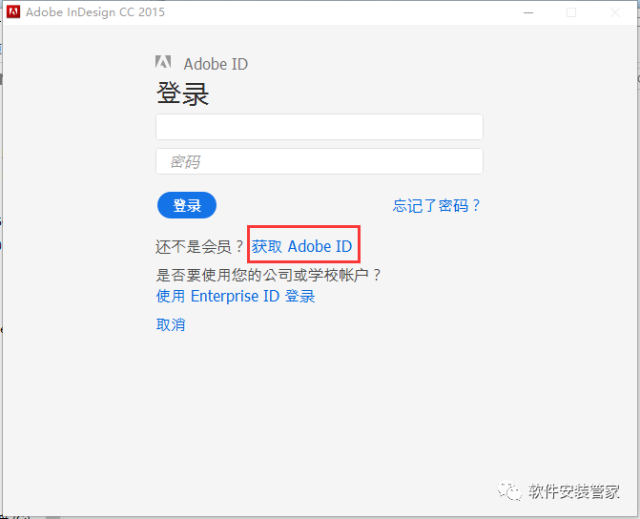Click the WeChat watermark icon

tap(512, 491)
